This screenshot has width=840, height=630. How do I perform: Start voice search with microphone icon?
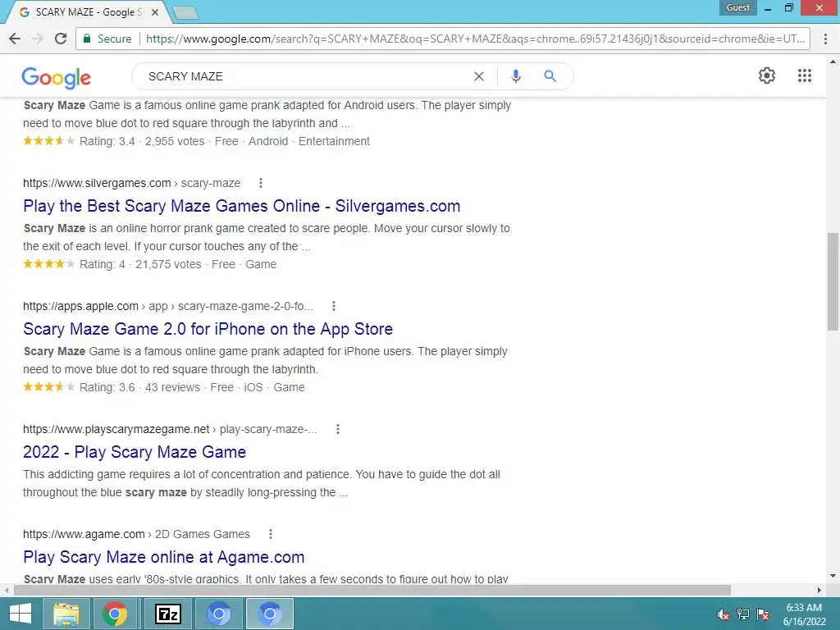(516, 76)
